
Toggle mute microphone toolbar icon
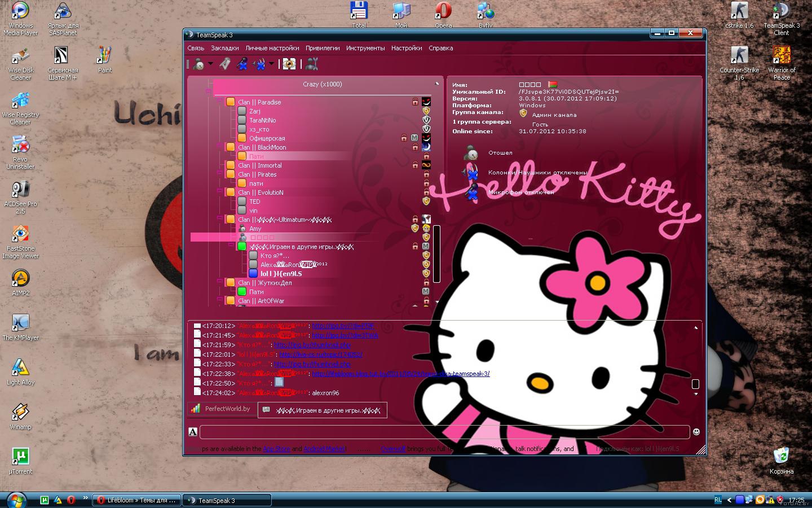click(x=242, y=64)
